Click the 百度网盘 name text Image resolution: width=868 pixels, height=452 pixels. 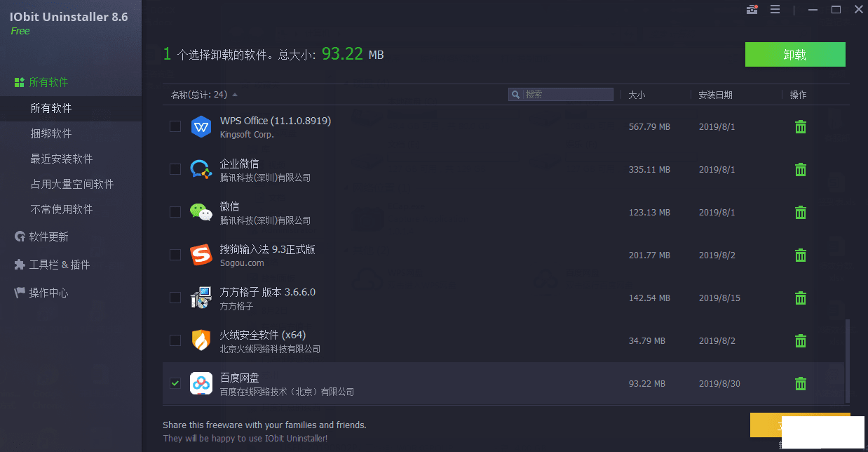(239, 378)
